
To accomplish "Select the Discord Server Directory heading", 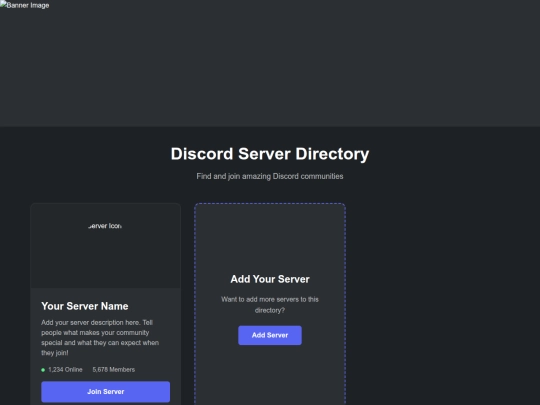I will (x=270, y=154).
